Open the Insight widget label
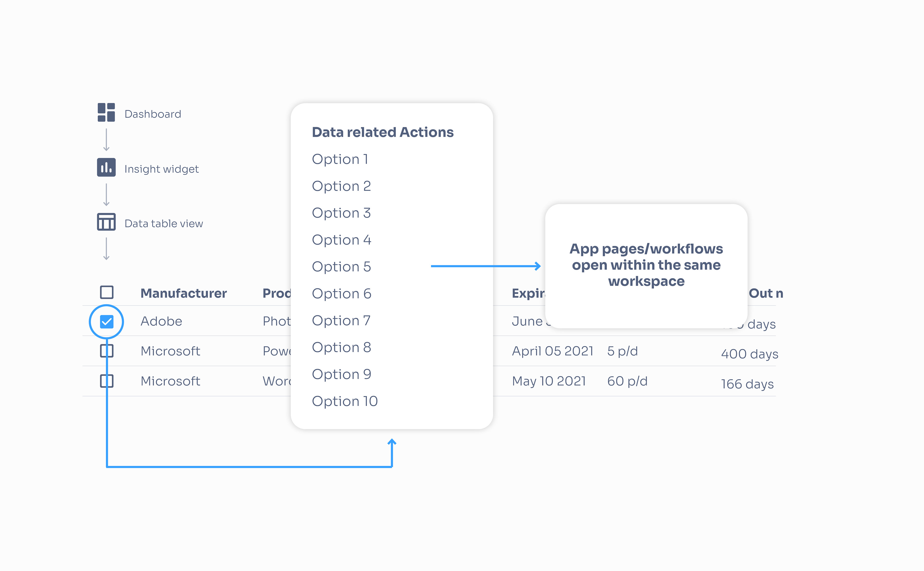The width and height of the screenshot is (924, 571). [x=162, y=169]
